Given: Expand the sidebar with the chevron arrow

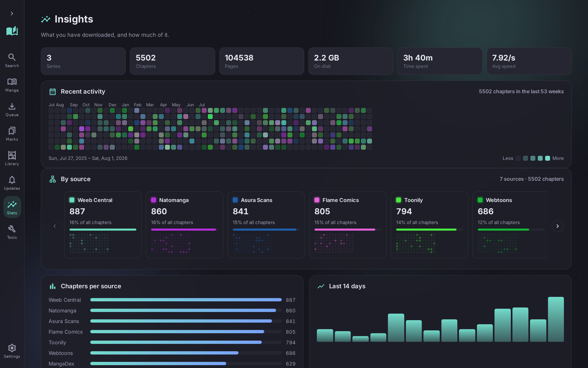Looking at the screenshot, I should (12, 13).
